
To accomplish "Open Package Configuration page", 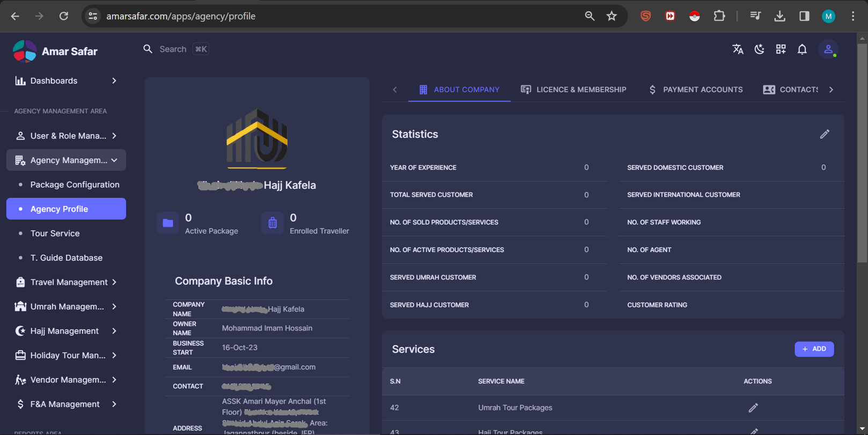I will (x=66, y=185).
